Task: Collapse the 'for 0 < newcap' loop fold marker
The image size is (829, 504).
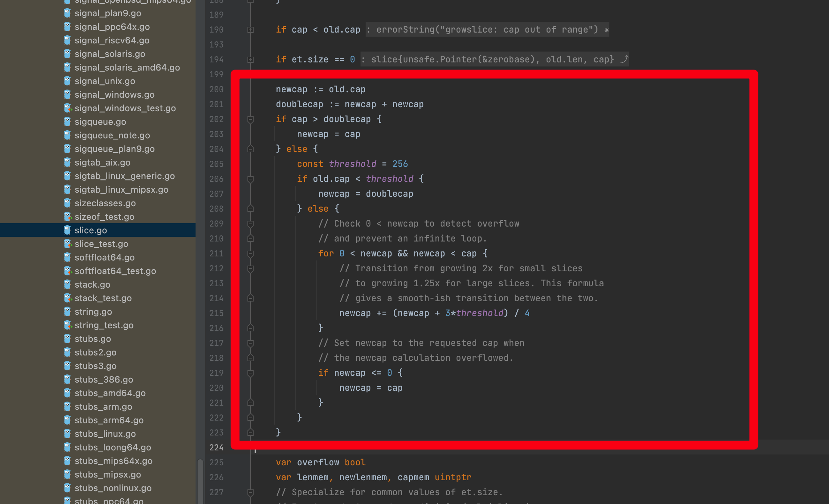Action: [251, 254]
